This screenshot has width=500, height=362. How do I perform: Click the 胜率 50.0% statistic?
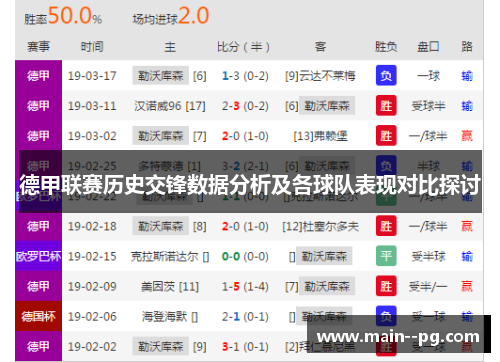63,16
